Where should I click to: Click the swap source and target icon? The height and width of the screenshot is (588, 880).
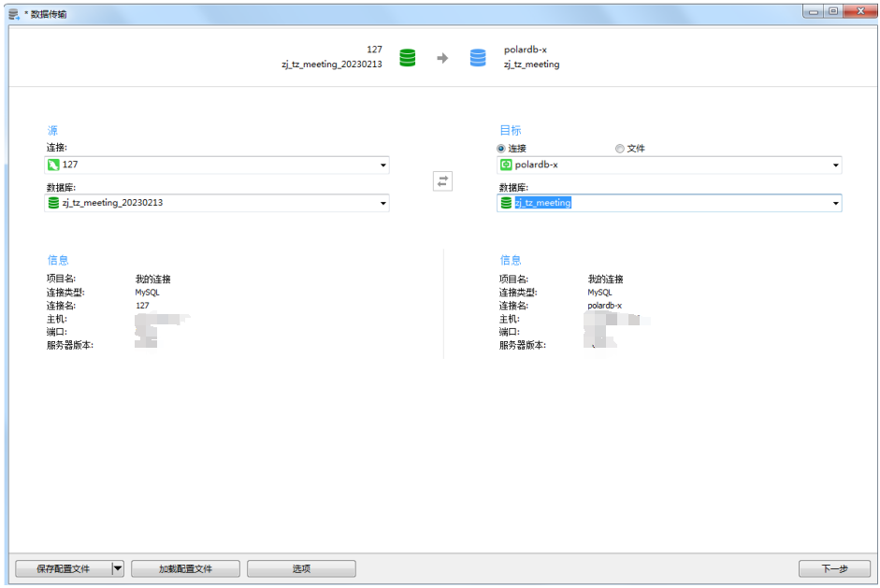click(x=442, y=181)
